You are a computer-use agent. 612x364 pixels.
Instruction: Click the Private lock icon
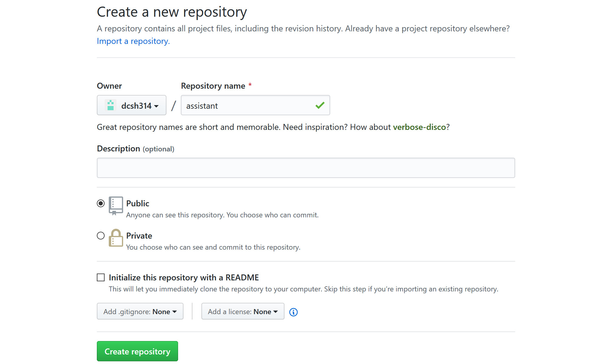pyautogui.click(x=116, y=238)
